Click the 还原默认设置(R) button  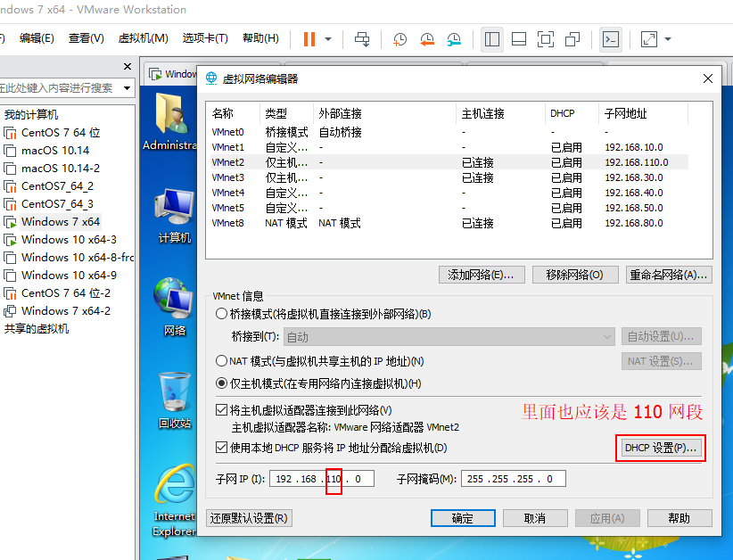[249, 518]
